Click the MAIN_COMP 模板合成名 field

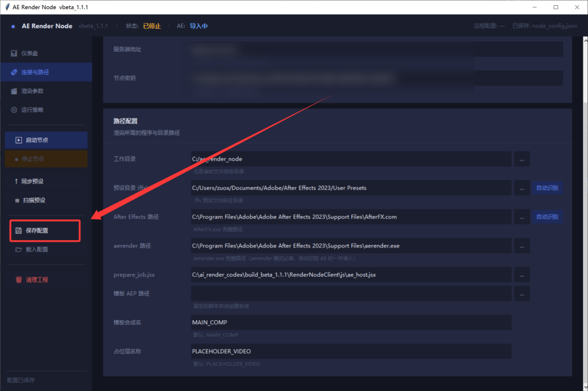pos(351,322)
